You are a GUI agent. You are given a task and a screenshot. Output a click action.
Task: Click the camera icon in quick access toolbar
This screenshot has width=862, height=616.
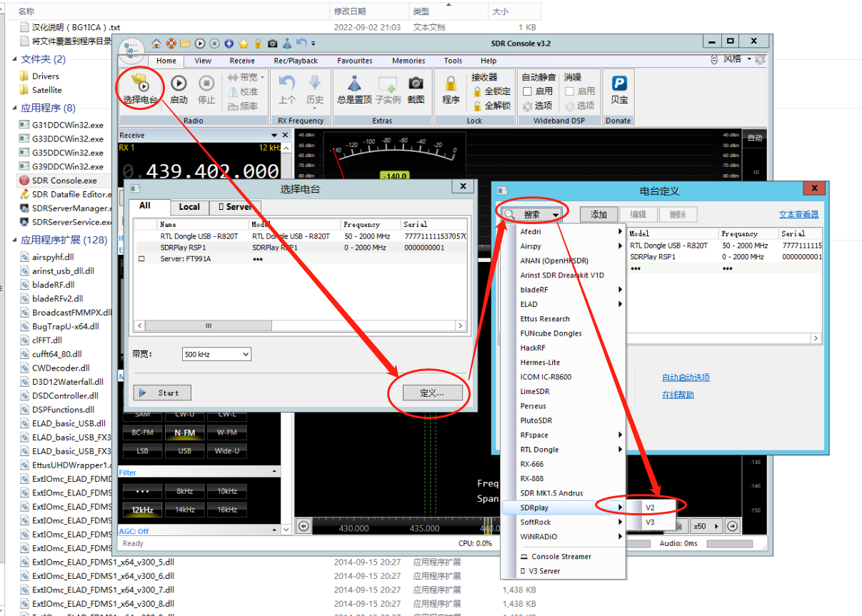point(272,44)
